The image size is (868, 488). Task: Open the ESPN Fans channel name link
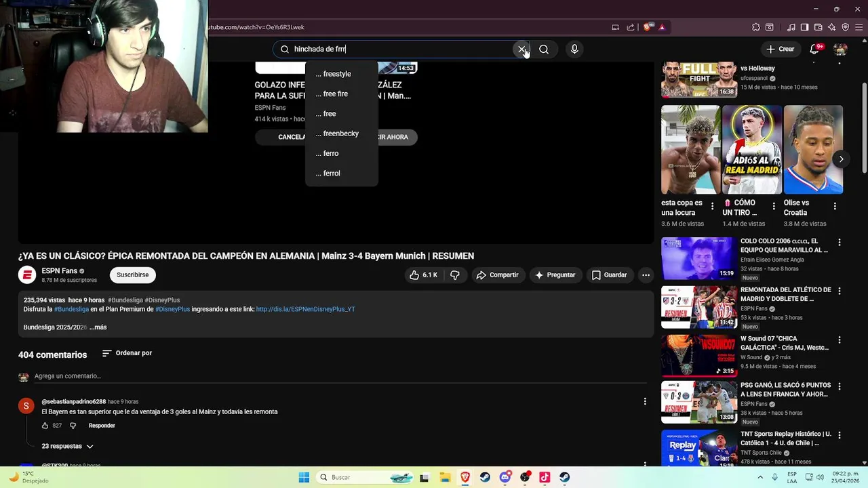coord(60,270)
